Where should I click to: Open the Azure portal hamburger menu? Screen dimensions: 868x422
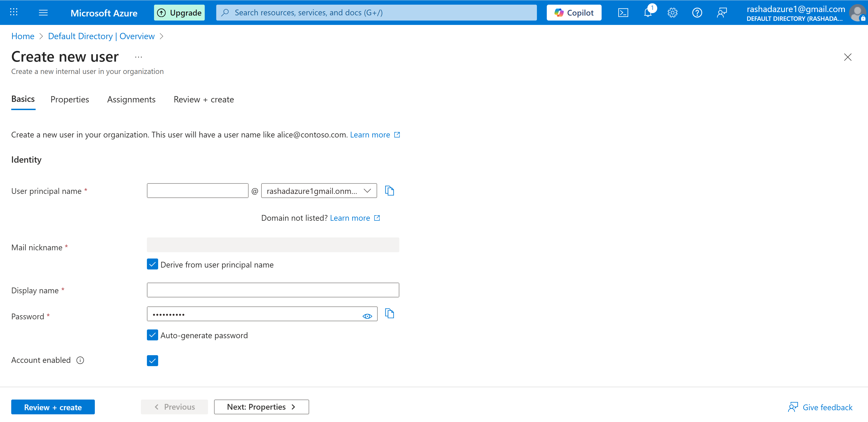pyautogui.click(x=43, y=13)
